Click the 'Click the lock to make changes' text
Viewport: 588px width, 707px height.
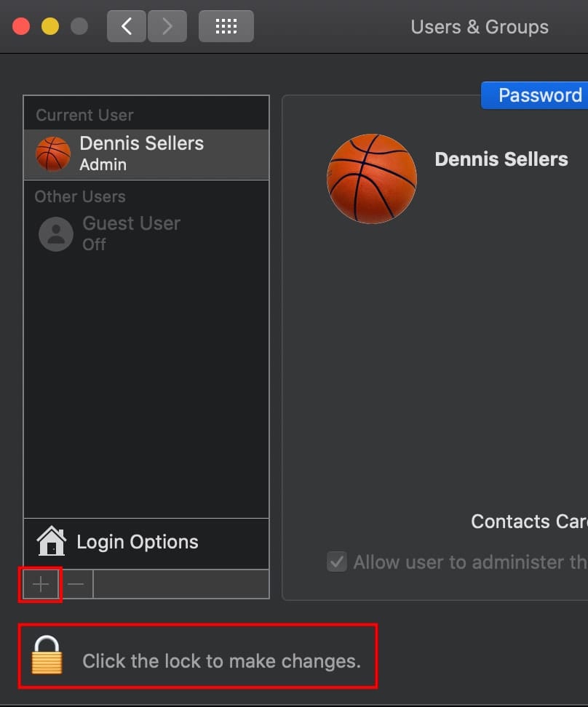221,661
